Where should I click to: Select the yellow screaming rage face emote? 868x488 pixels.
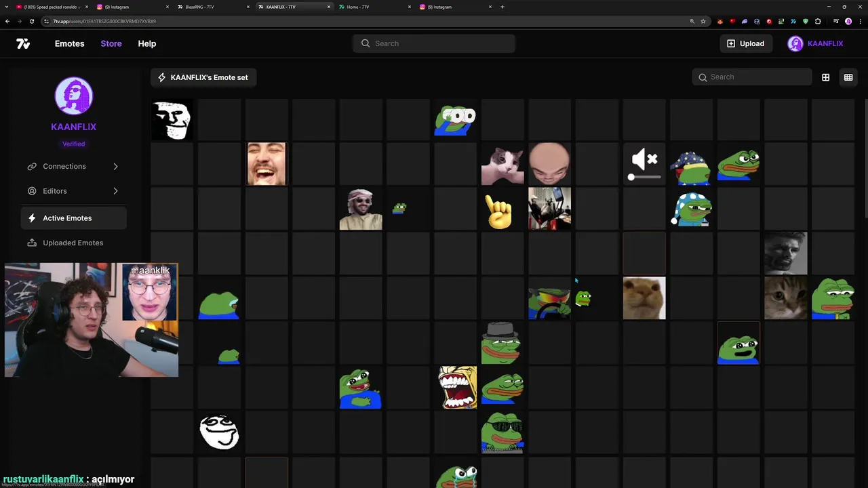(458, 388)
